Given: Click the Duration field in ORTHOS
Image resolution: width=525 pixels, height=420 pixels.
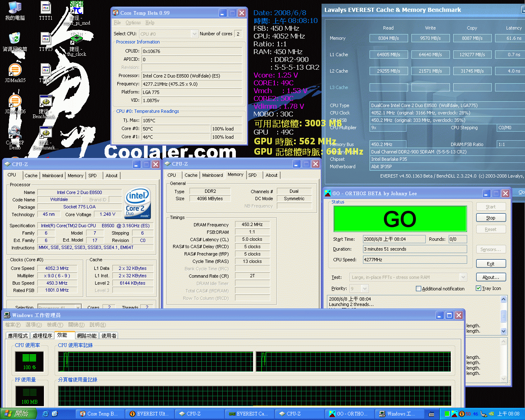Looking at the screenshot, I should coord(415,249).
